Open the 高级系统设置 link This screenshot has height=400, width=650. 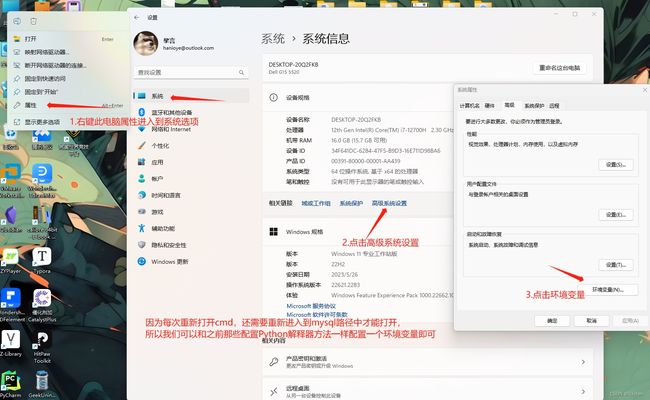coord(389,203)
